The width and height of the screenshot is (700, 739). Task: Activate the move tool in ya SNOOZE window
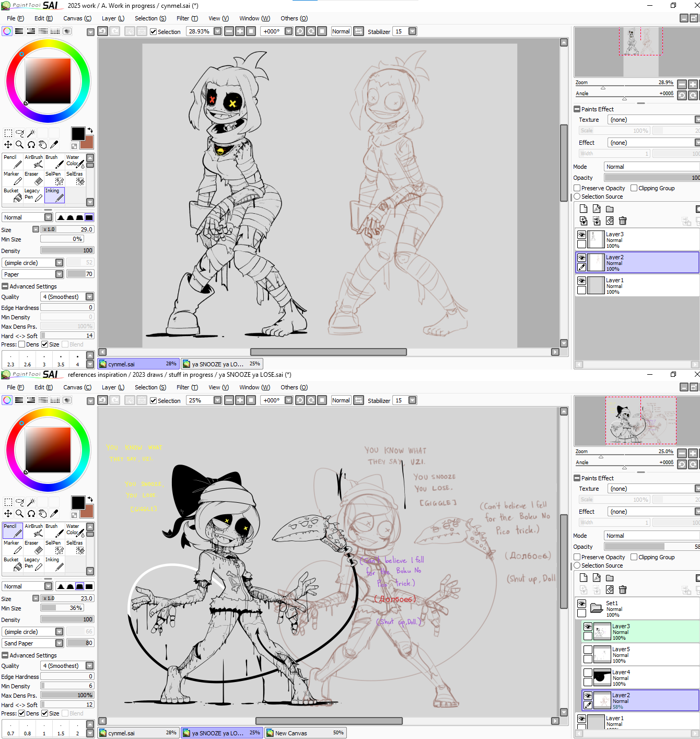8,514
